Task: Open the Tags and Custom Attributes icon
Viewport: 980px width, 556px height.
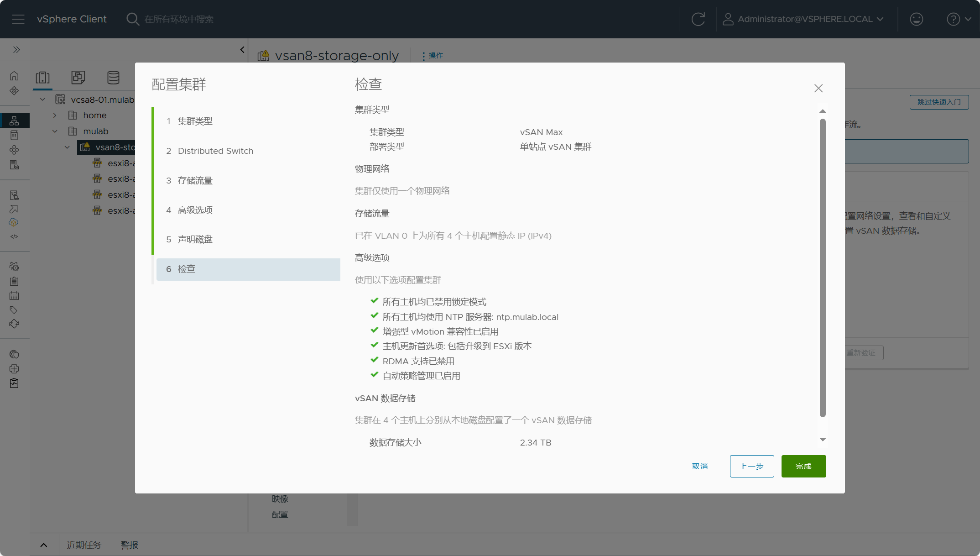Action: pyautogui.click(x=14, y=310)
